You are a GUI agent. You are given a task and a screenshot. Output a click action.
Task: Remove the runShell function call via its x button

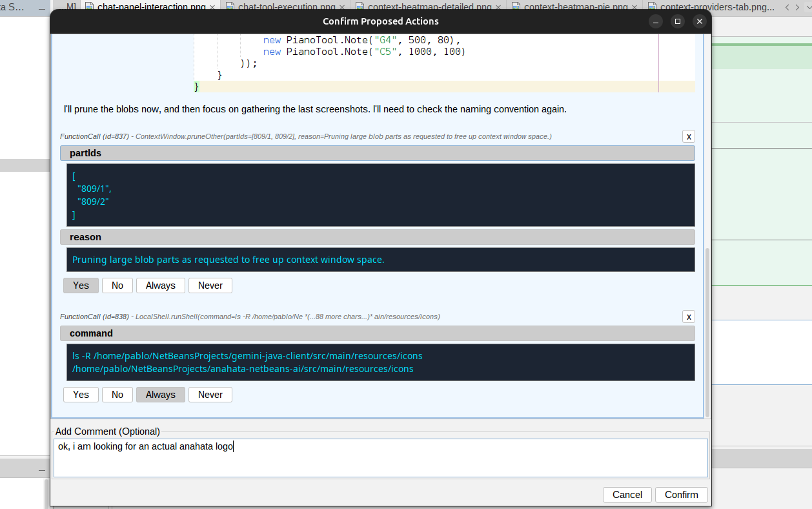point(689,317)
